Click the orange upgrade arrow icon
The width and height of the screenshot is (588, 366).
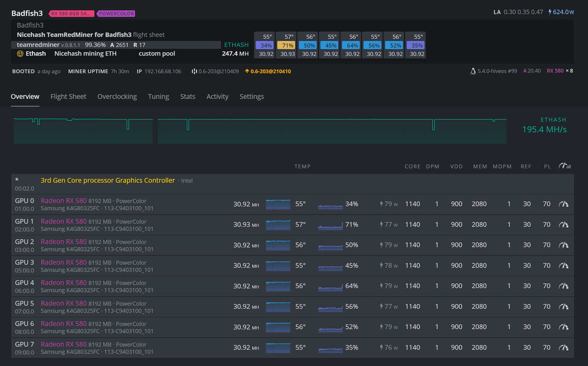pyautogui.click(x=247, y=71)
